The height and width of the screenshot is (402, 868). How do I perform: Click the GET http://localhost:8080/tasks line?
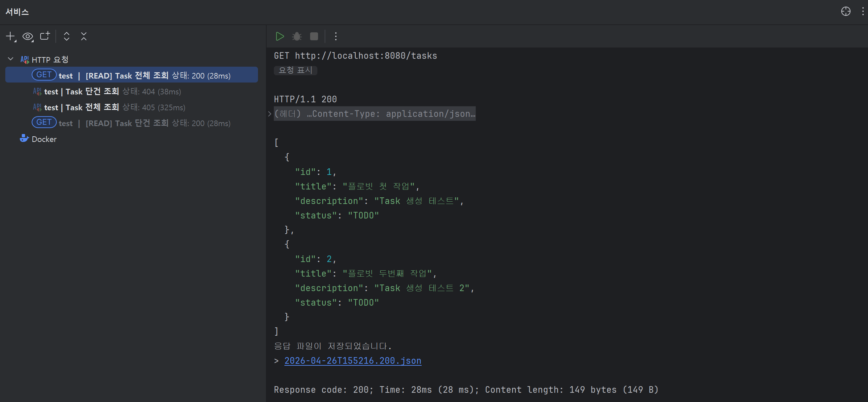tap(356, 55)
